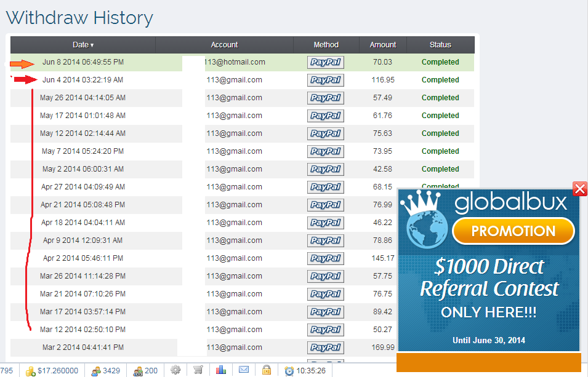The height and width of the screenshot is (377, 588).
Task: Click PayPal icon in Apr 2 2014 row
Action: pyautogui.click(x=326, y=258)
